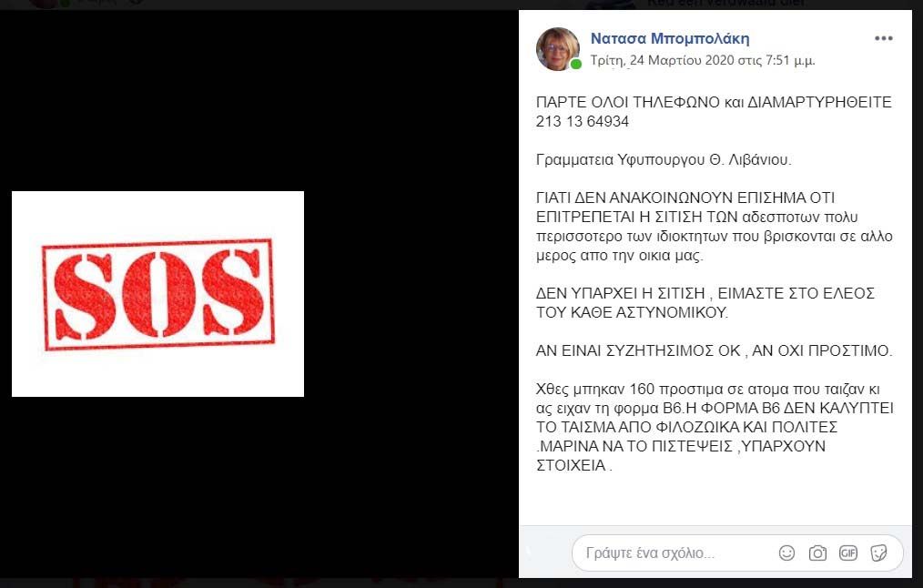Click the ΑΝ ΕΙΝΑΙ ΣΥΖΗΤΗΣΙΜΟΣ ΟΚ line
This screenshot has width=923, height=588.
tap(714, 350)
